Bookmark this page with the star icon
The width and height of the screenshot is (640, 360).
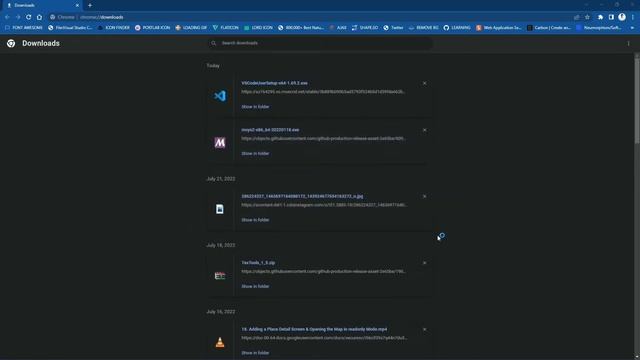(x=587, y=17)
